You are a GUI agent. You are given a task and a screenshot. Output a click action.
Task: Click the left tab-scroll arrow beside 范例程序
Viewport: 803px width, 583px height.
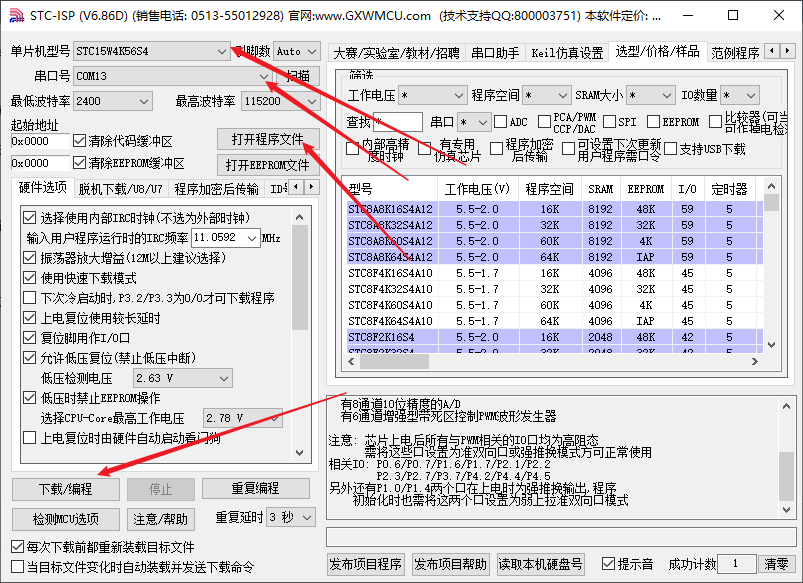pyautogui.click(x=772, y=50)
